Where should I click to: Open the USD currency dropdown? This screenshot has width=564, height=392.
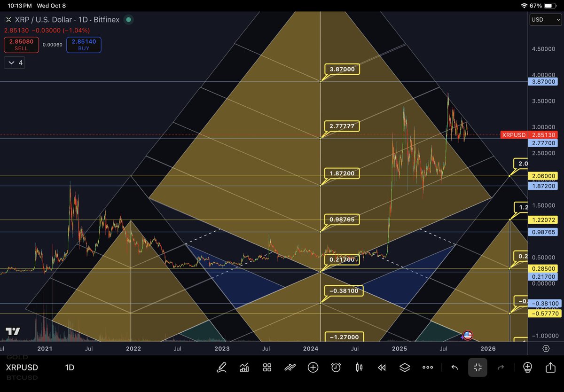pyautogui.click(x=545, y=20)
